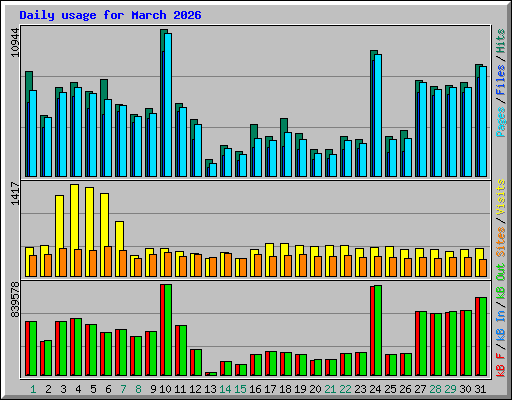Viewport: 512px width, 400px height.
Task: Click the tallest cyan hits bar for day 10
Action: (x=168, y=105)
